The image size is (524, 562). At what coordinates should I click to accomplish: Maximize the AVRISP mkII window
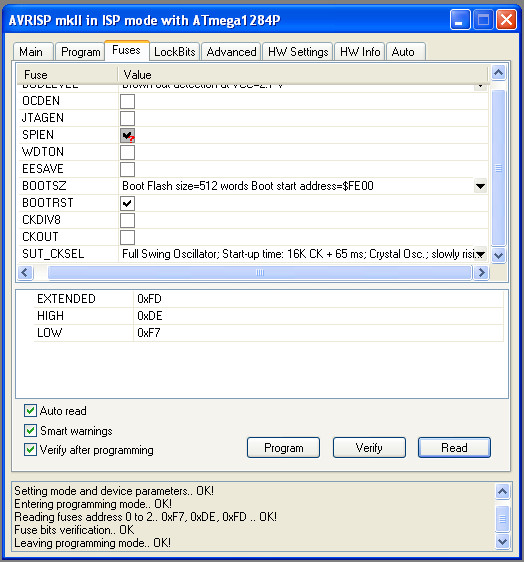tap(483, 20)
